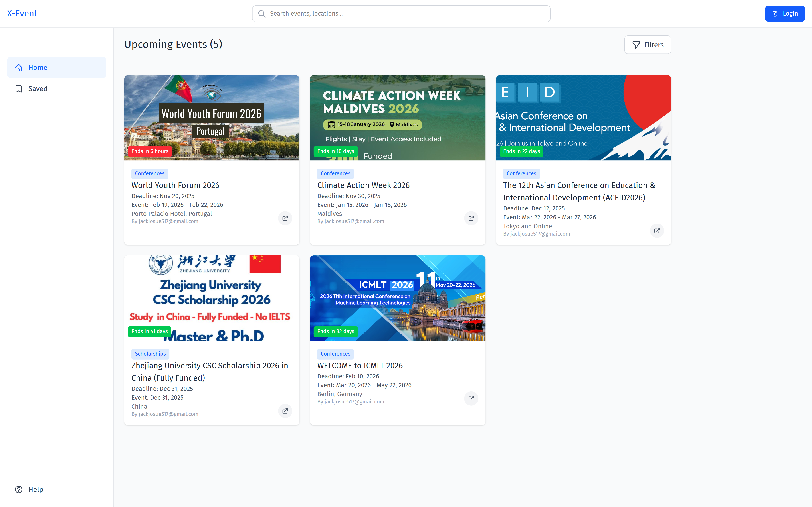Image resolution: width=812 pixels, height=507 pixels.
Task: Select the Conferences tag on Climate Action Week
Action: point(335,173)
